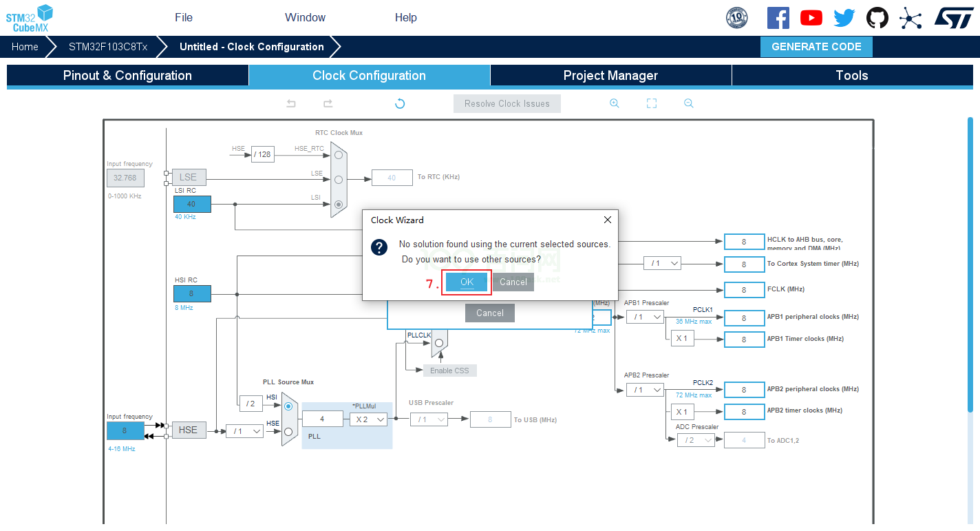Open the HSE /1 prescaler dropdown

coord(244,431)
